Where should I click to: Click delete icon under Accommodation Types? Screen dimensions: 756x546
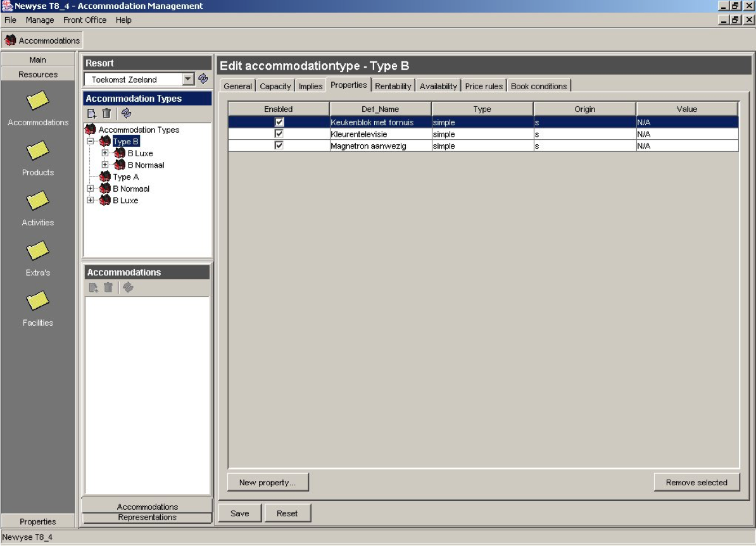coord(107,114)
